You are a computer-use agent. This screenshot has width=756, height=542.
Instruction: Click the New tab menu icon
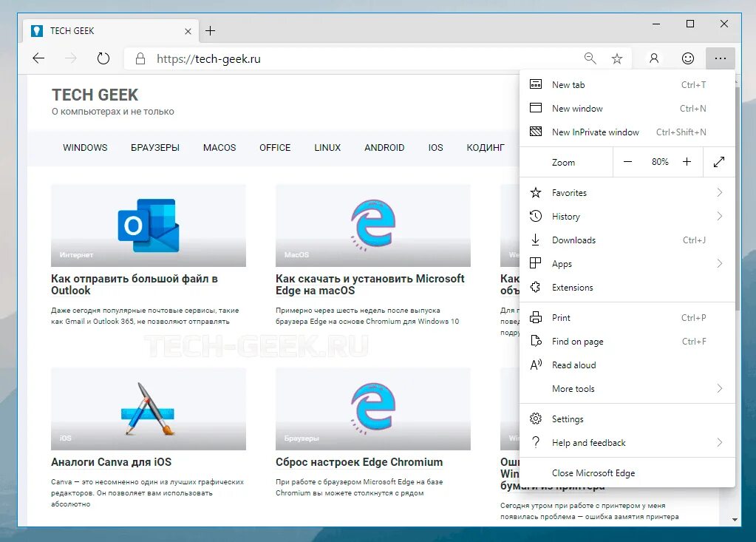(x=536, y=84)
